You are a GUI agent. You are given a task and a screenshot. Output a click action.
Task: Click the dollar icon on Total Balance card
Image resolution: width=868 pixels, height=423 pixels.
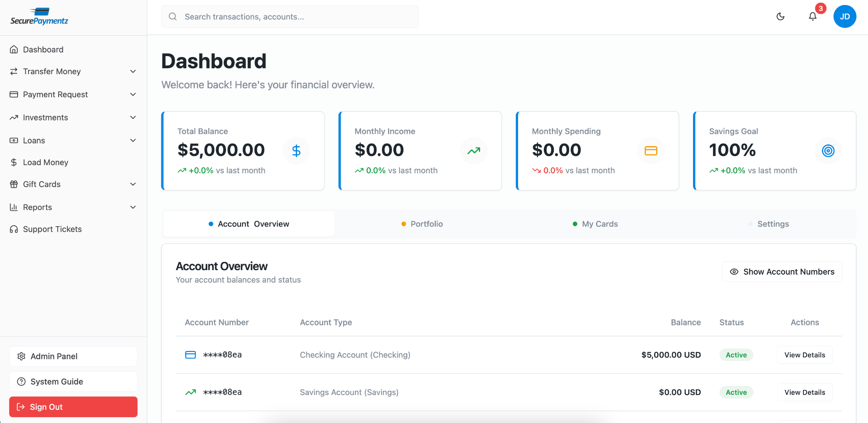[297, 151]
